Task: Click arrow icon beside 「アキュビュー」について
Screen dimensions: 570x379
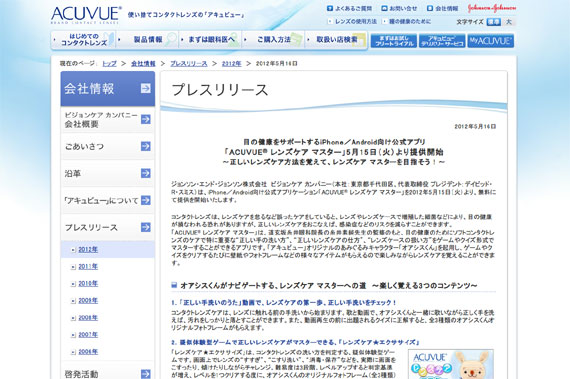Action: pyautogui.click(x=146, y=200)
